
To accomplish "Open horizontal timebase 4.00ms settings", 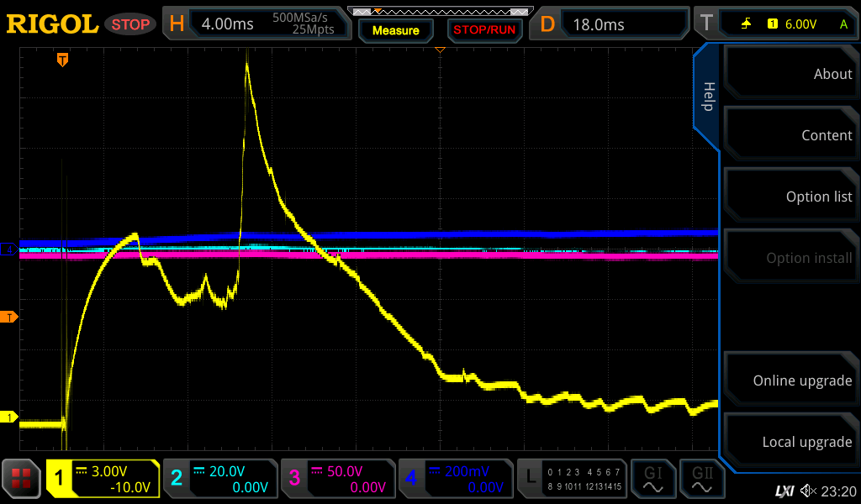I will click(x=256, y=24).
